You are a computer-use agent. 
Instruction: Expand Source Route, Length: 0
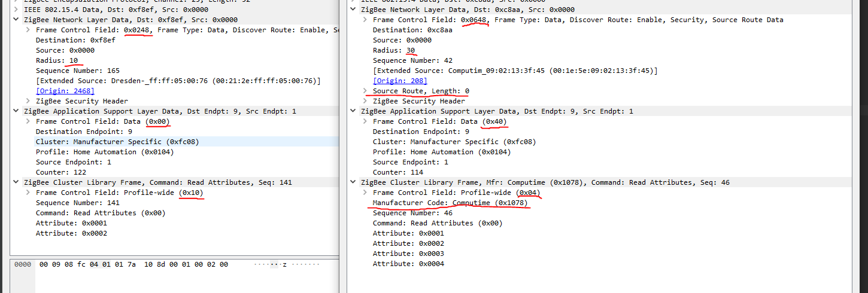365,91
